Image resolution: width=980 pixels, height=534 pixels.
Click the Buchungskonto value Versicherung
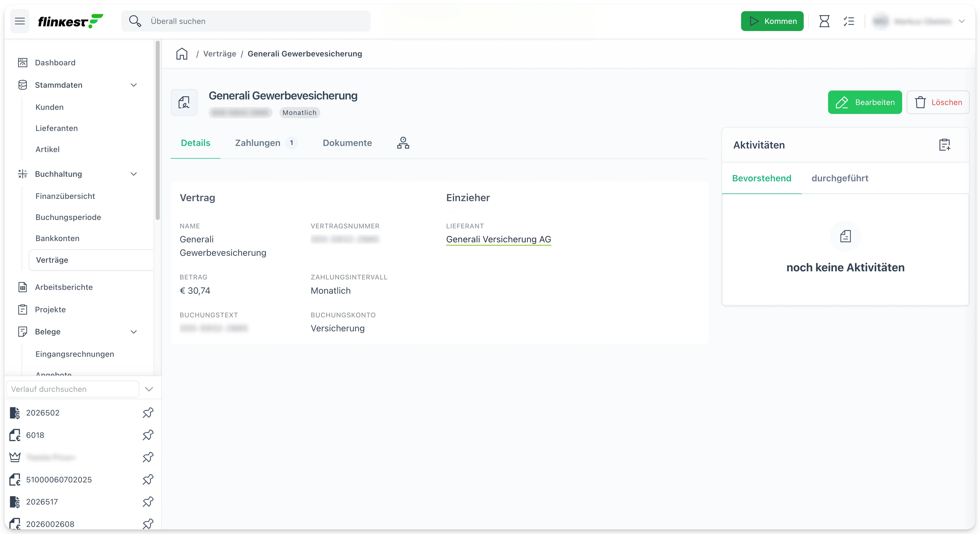point(337,328)
